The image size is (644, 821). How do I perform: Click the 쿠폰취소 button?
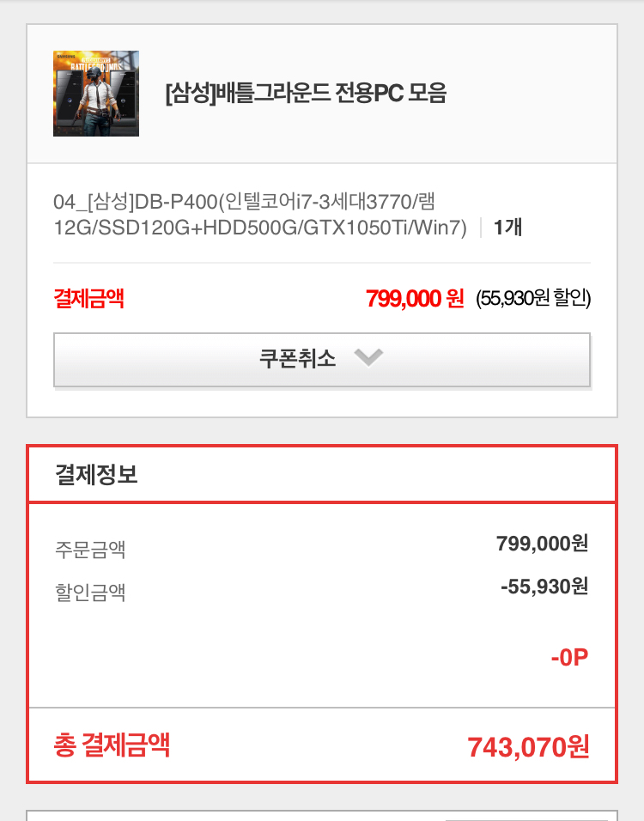point(322,360)
